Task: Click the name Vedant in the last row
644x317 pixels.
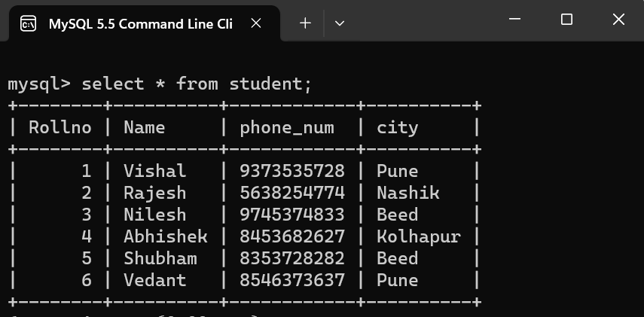Action: point(155,280)
